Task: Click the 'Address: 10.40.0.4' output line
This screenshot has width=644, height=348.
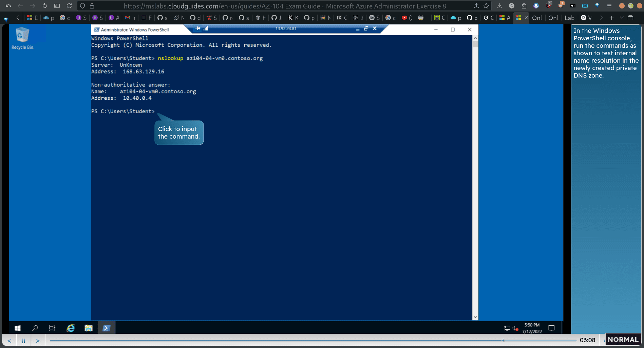Action: (x=121, y=98)
